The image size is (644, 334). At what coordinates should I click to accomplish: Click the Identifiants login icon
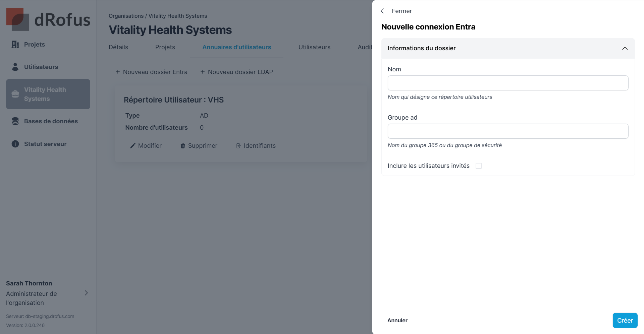238,146
